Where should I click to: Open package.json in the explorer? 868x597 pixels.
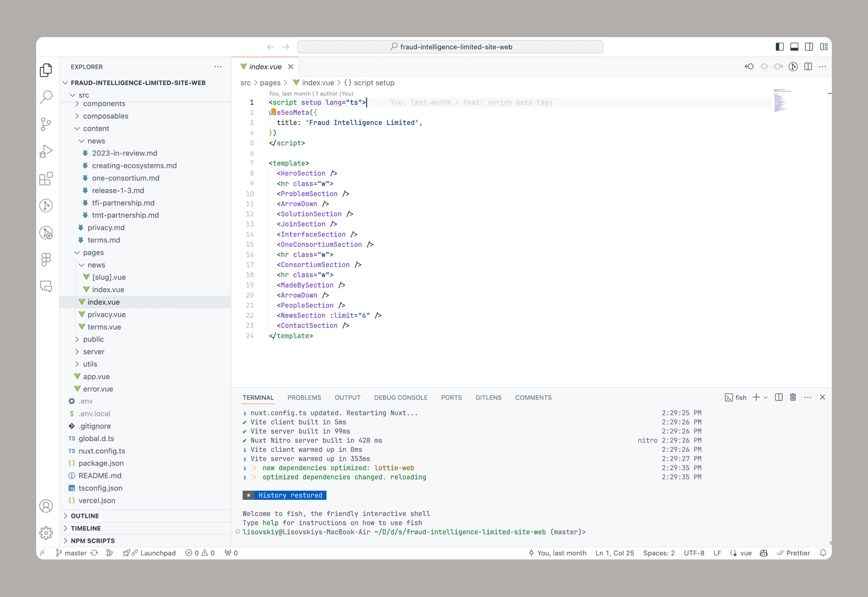click(x=101, y=463)
